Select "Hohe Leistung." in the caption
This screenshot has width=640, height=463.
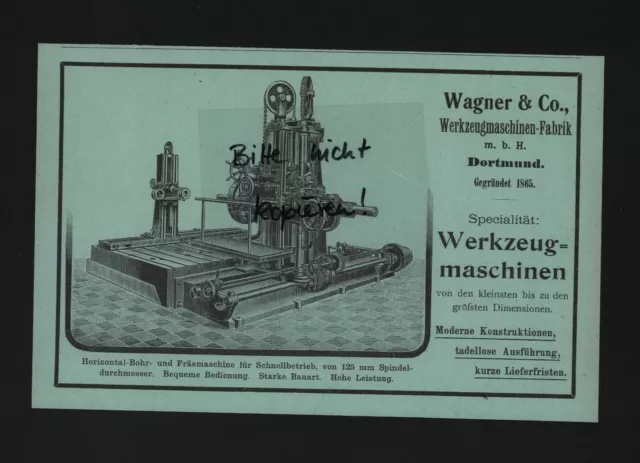(x=362, y=378)
